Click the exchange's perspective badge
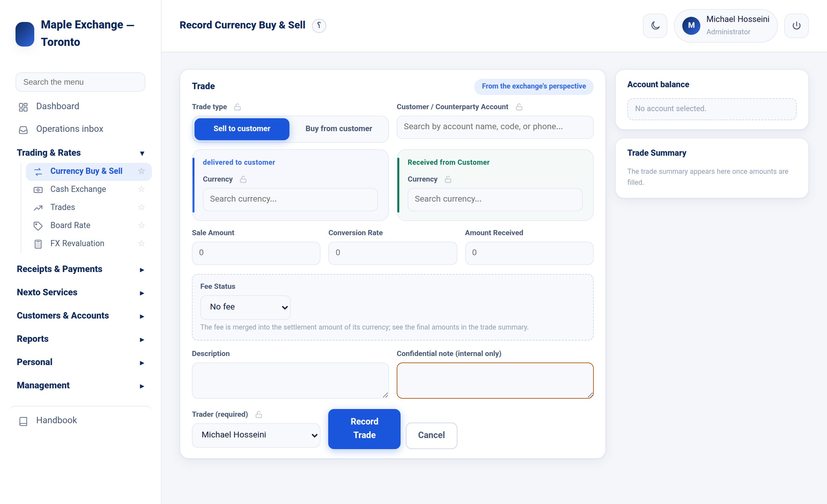The image size is (827, 504). pyautogui.click(x=534, y=87)
